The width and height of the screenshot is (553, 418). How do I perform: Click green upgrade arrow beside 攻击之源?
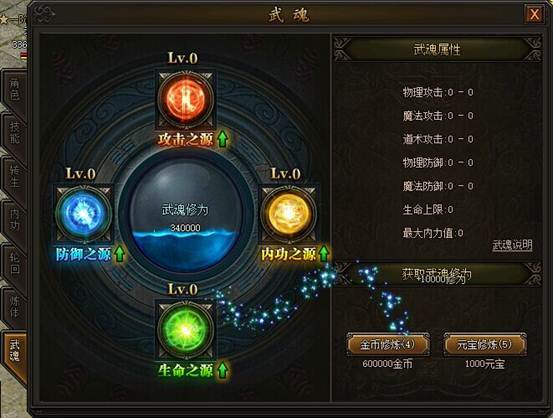click(223, 139)
